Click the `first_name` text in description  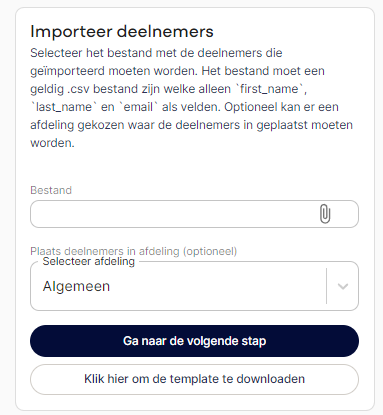pos(271,89)
